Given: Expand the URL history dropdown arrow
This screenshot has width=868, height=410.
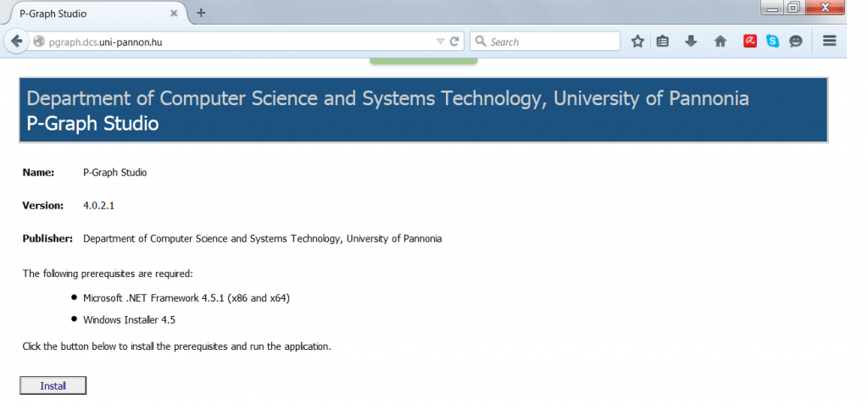Looking at the screenshot, I should pyautogui.click(x=440, y=42).
